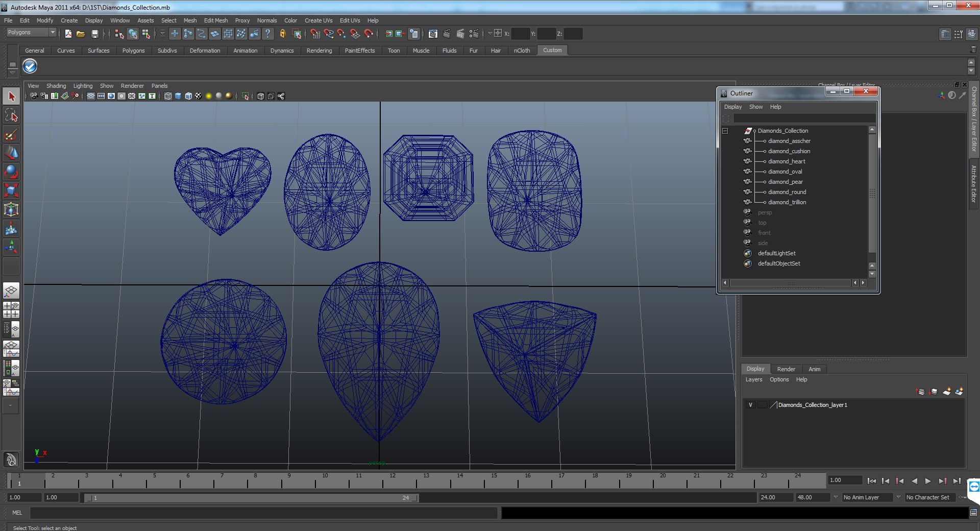The image size is (980, 531).
Task: Click the range slider bar ending at 24
Action: click(252, 498)
